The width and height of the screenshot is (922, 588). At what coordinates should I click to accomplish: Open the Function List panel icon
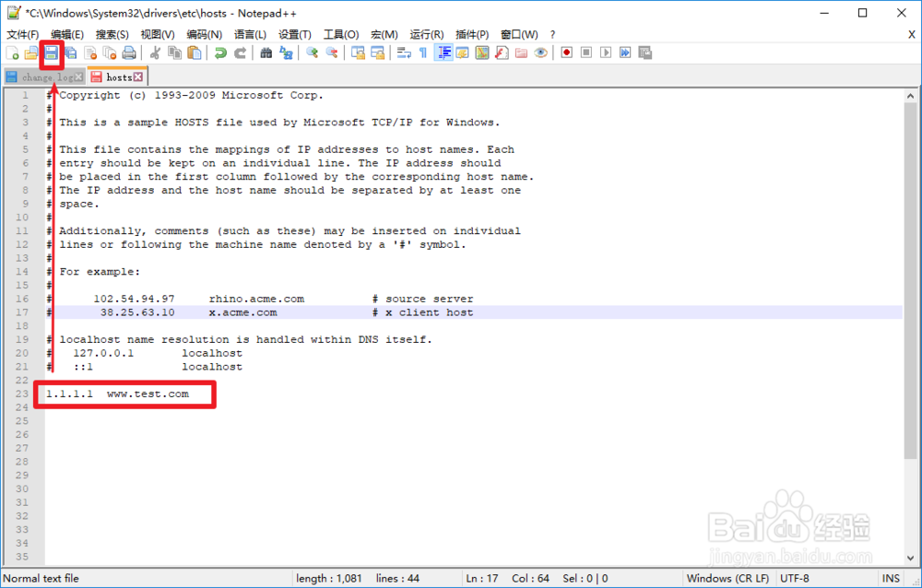click(x=502, y=53)
